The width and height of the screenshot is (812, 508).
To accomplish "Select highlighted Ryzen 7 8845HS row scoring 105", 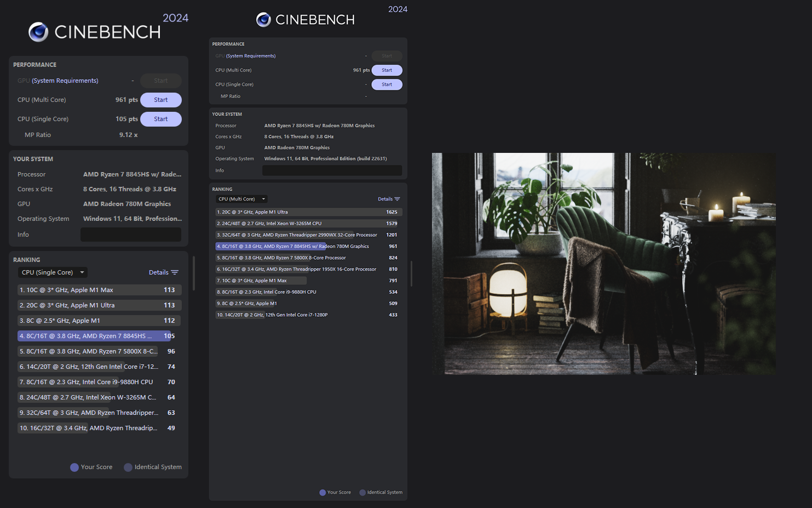I will (x=99, y=336).
